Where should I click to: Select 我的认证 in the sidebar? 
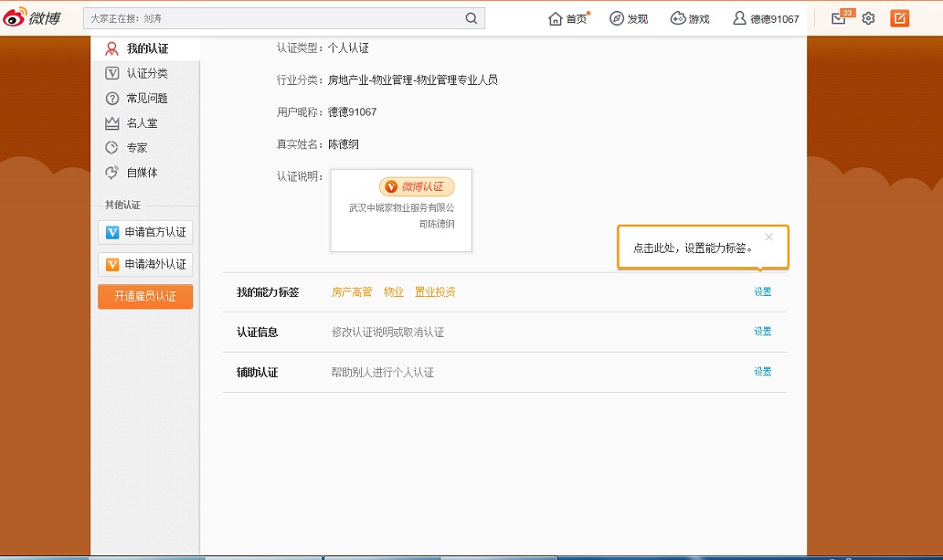click(x=146, y=48)
